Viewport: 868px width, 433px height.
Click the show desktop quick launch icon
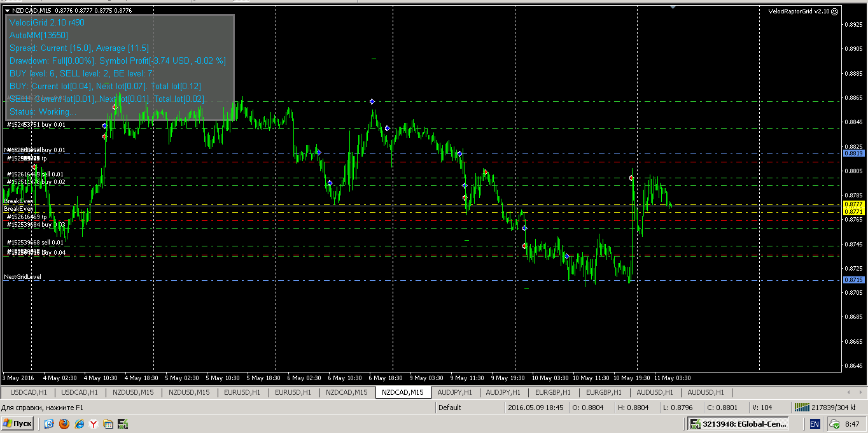[50, 423]
